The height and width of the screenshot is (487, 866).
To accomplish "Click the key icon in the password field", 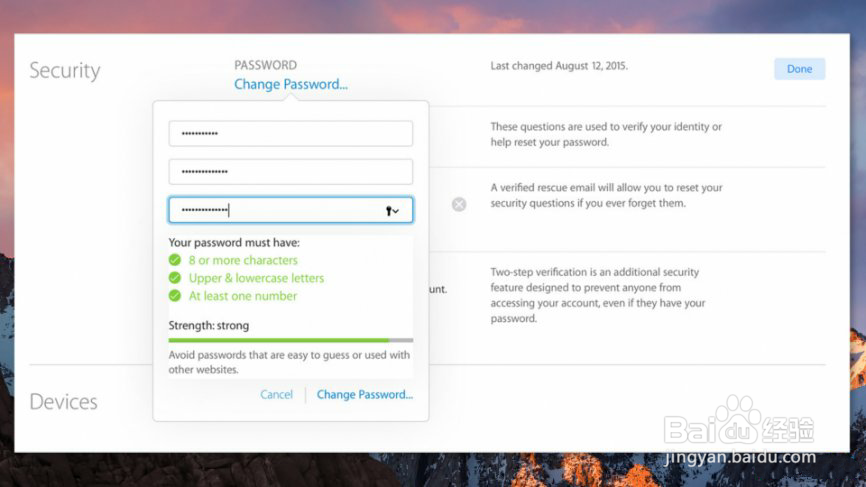I will pyautogui.click(x=388, y=211).
